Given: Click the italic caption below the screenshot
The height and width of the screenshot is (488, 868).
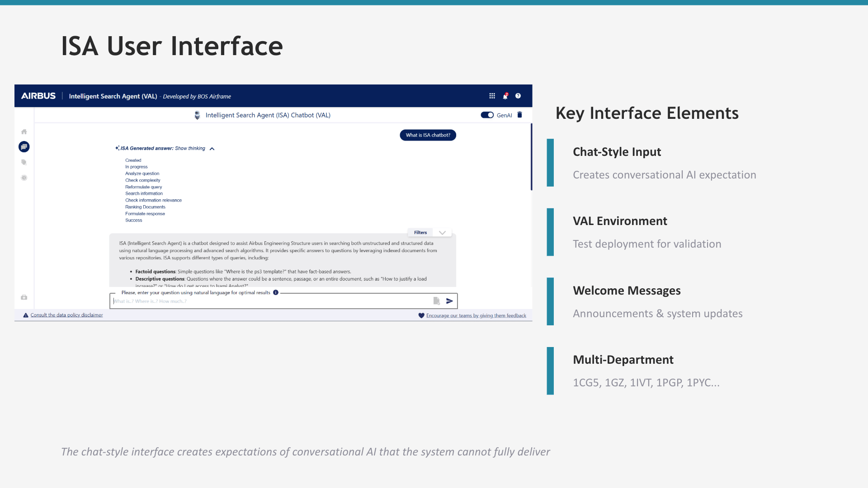Looking at the screenshot, I should pos(306,452).
